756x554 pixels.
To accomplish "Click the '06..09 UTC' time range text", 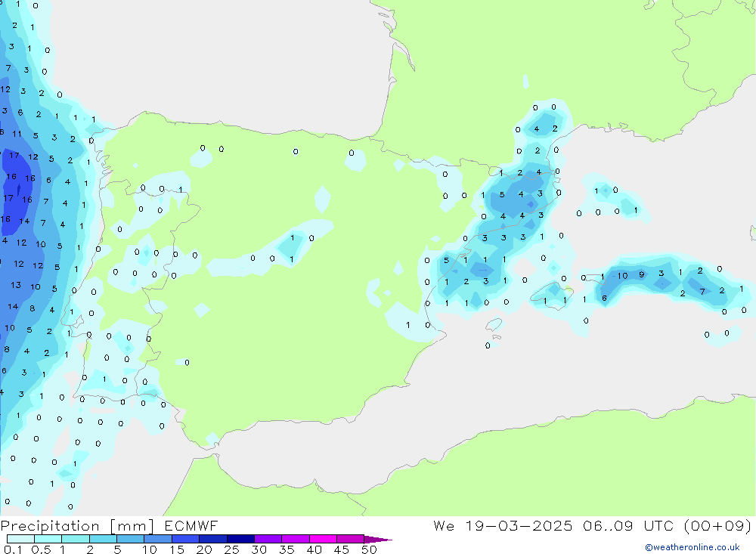I will pyautogui.click(x=628, y=525).
